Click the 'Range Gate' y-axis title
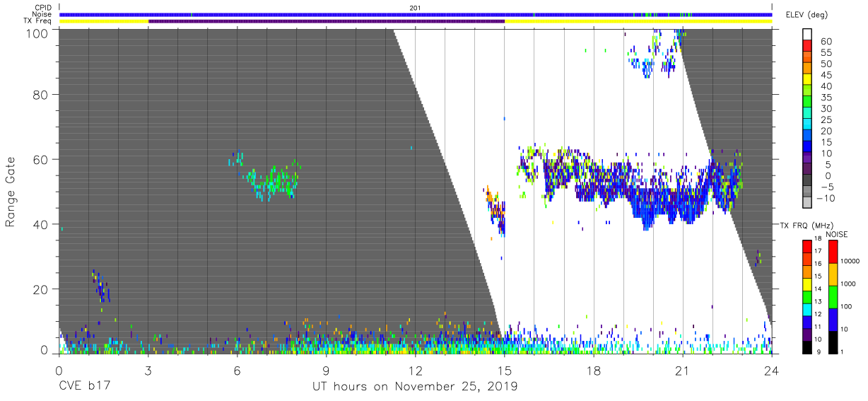Viewport: 868px width, 401px height. pos(11,192)
